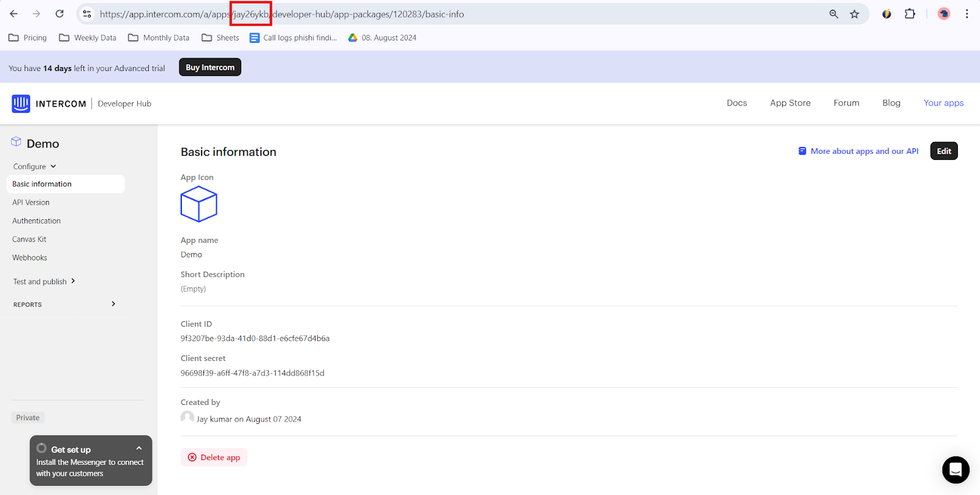Collapse the Configure section
The image size is (980, 495).
pyautogui.click(x=35, y=167)
